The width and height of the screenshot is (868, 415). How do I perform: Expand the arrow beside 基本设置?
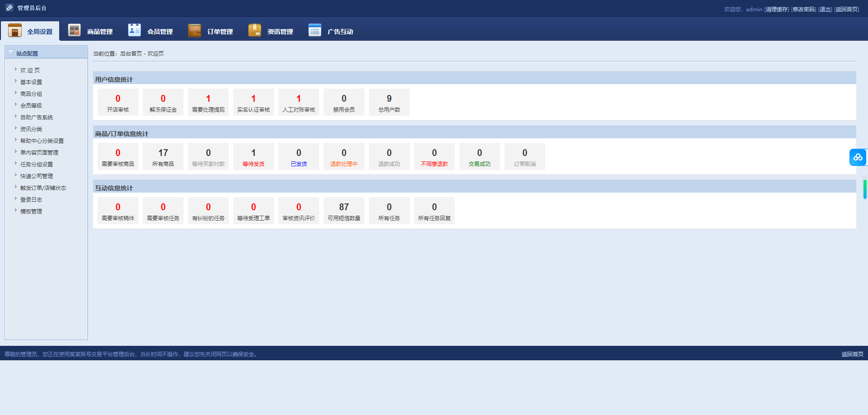point(15,81)
